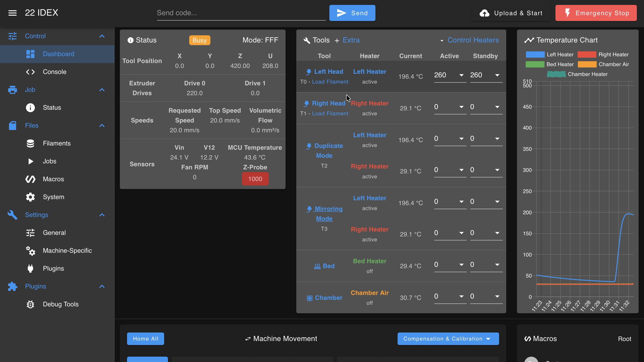Click the Console code-brackets icon

[30, 72]
